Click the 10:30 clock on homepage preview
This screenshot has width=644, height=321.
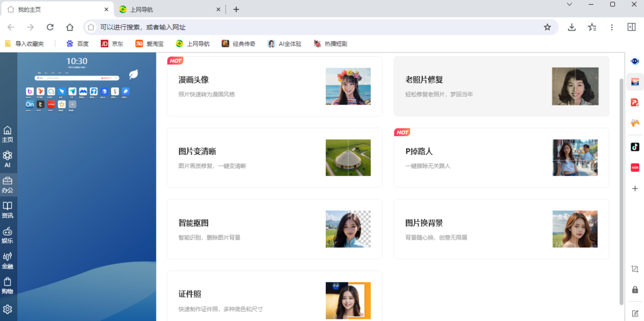coord(77,61)
